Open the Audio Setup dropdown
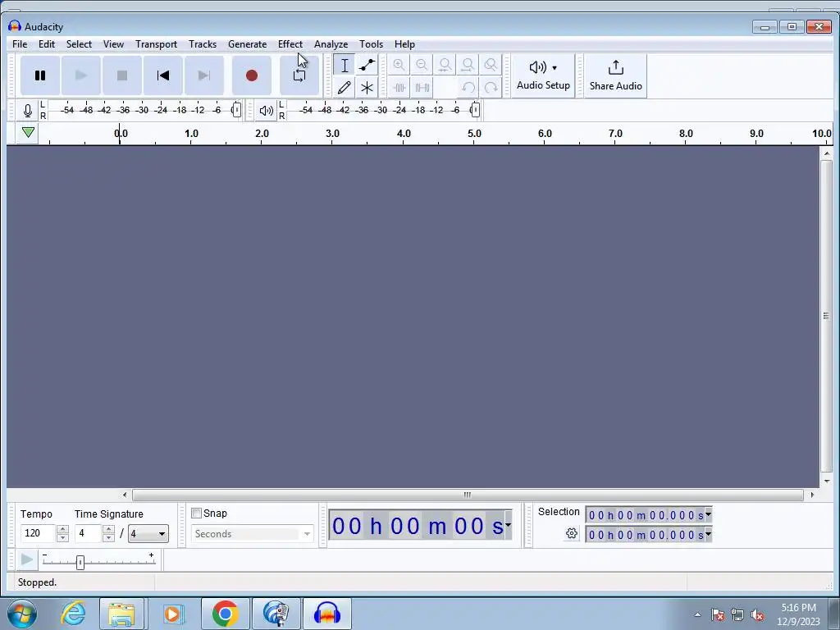 [x=543, y=75]
